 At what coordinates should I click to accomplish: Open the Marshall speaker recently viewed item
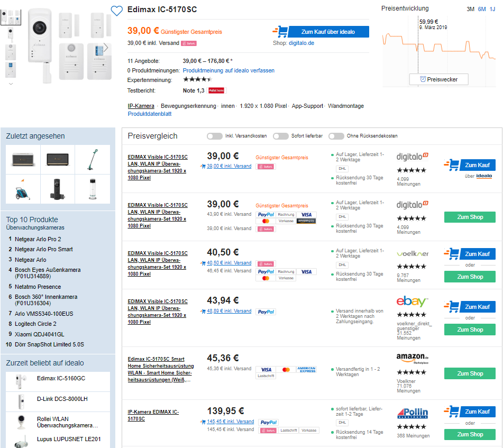[23, 159]
